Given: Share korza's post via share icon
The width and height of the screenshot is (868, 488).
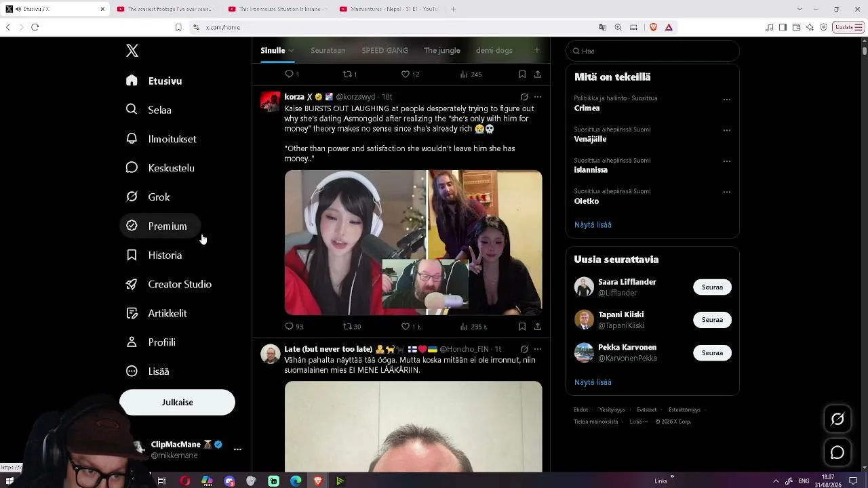Looking at the screenshot, I should pos(538,327).
